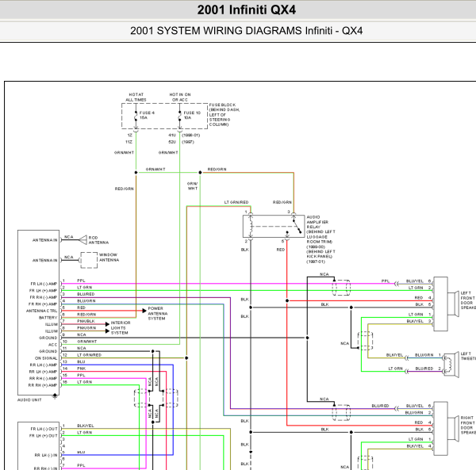Click the 'FUSE BLOCK (BEHIND DASH' description
Viewport: 476px width, 470px height.
point(225,115)
